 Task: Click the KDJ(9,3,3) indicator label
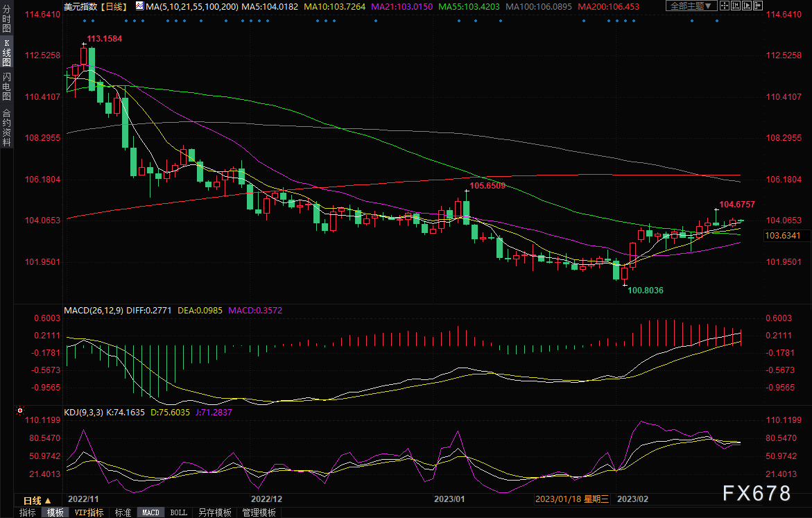pyautogui.click(x=83, y=413)
